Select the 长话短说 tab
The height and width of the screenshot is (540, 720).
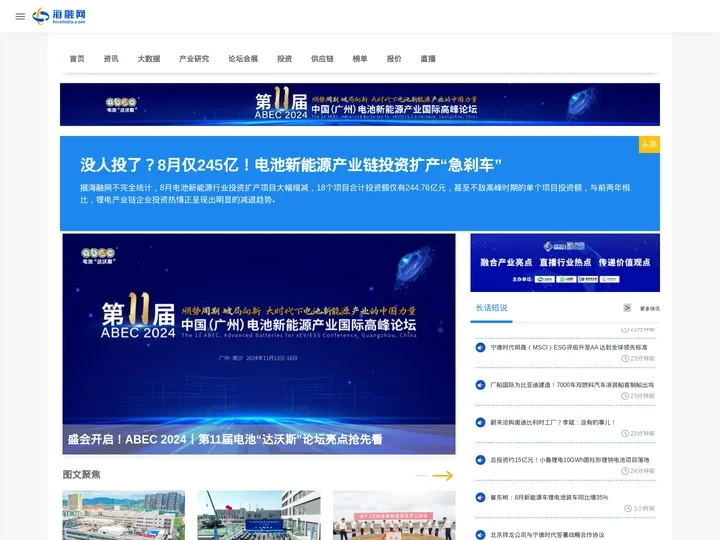point(491,308)
